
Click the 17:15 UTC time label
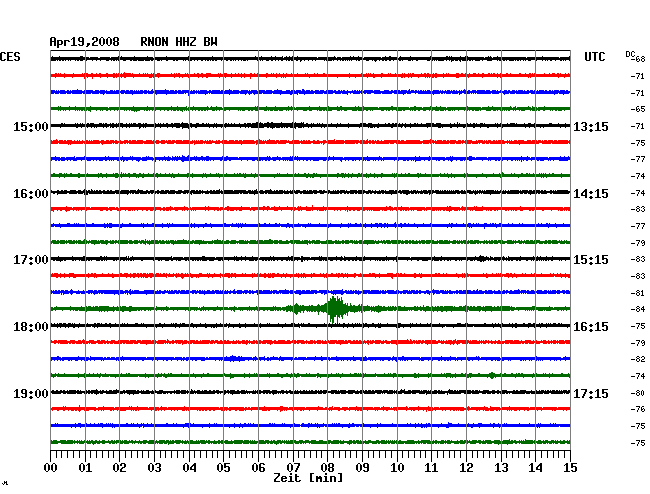coord(591,393)
